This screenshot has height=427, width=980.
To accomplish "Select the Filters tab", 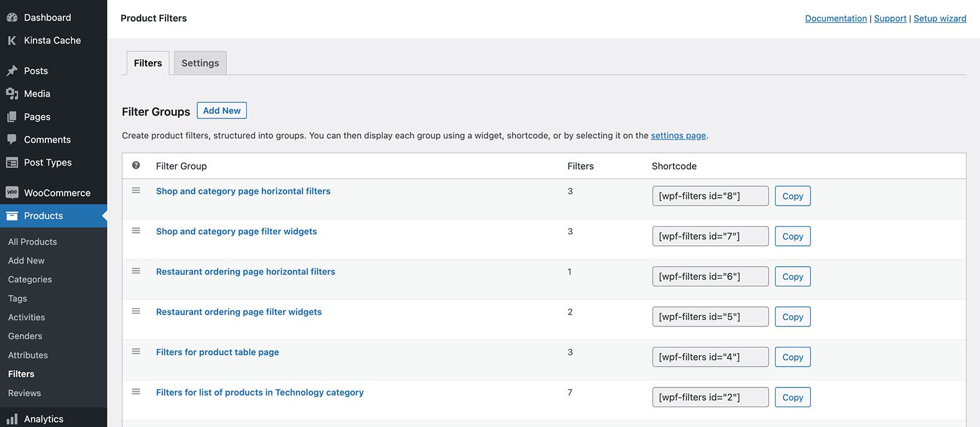I will tap(148, 63).
